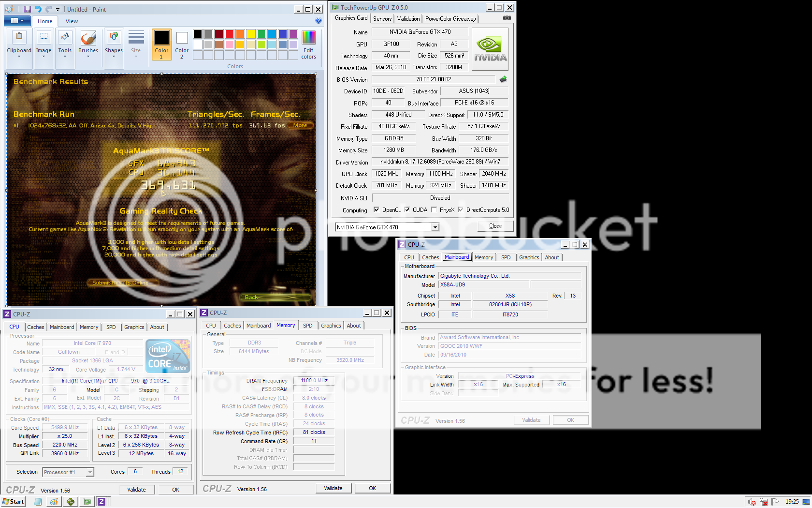Click OK in the CPU-Z Memory window
Viewport: 812px width, 508px height.
(372, 488)
